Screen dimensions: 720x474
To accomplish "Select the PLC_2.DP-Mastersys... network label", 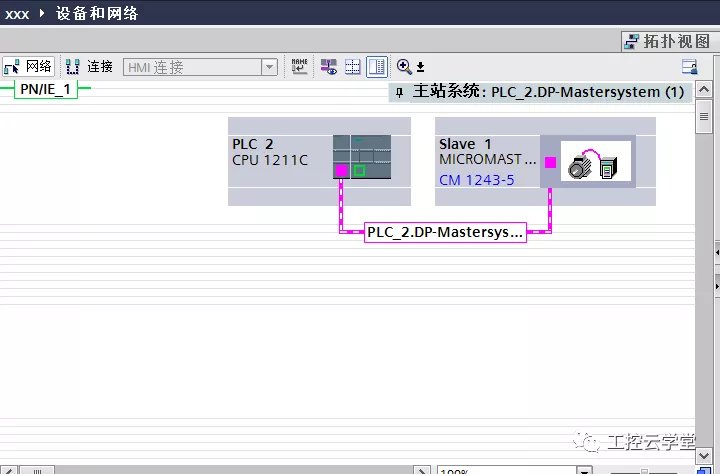I will point(445,232).
